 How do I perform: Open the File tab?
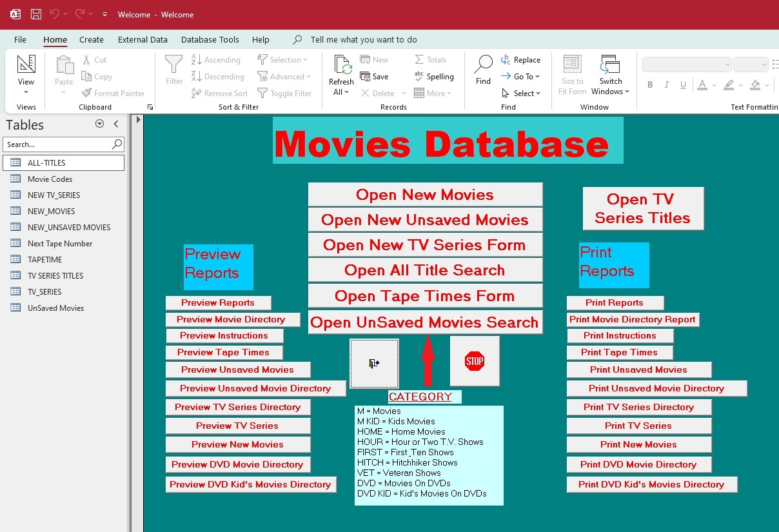[20, 39]
